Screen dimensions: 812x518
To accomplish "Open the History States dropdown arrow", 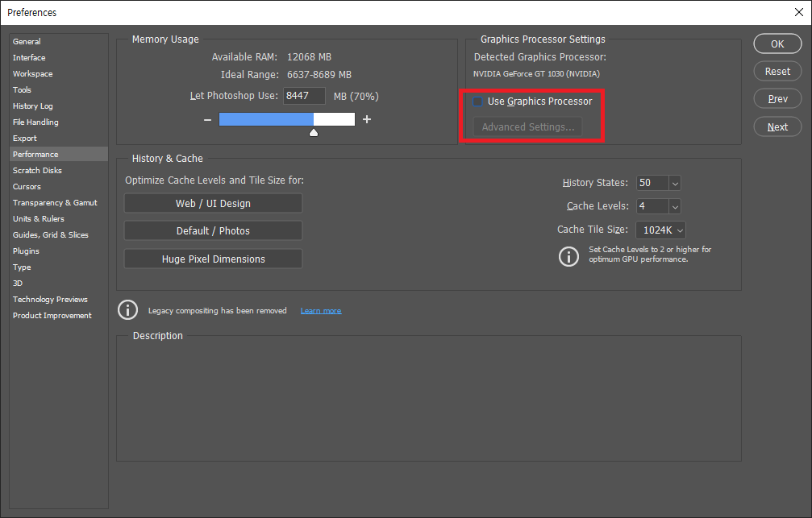I will [674, 183].
